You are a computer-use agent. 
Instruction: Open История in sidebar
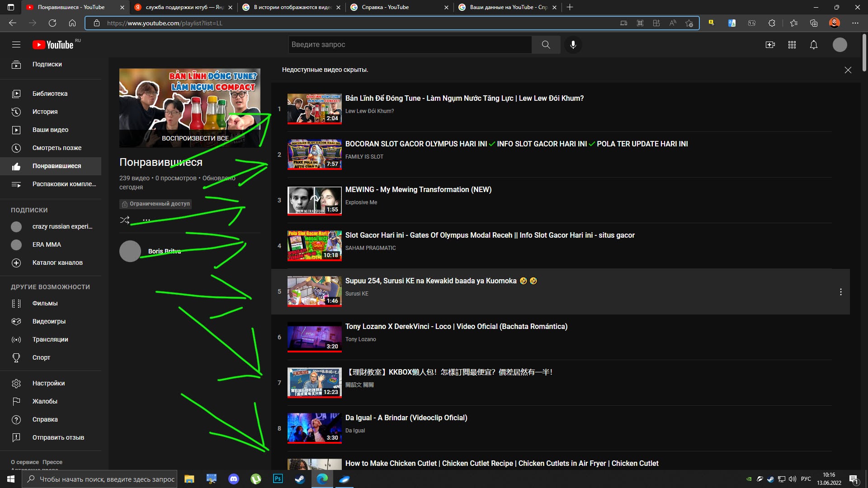tap(51, 112)
